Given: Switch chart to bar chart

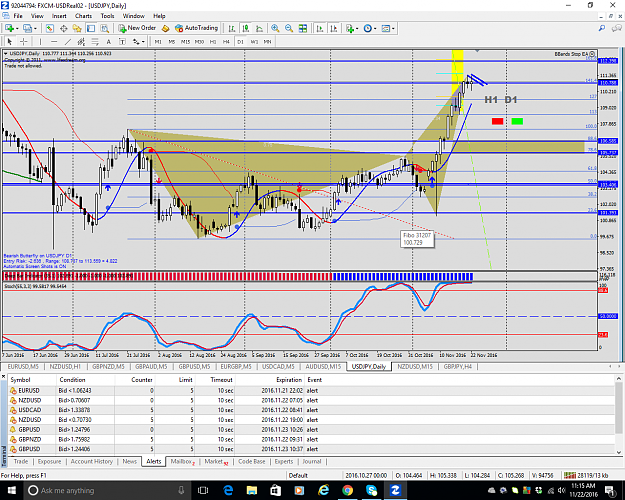Looking at the screenshot, I should (232, 28).
